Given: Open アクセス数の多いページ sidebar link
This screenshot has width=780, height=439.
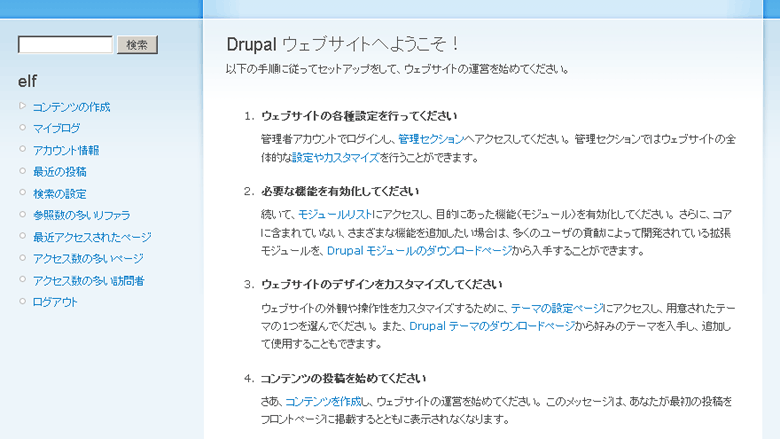Looking at the screenshot, I should 88,259.
